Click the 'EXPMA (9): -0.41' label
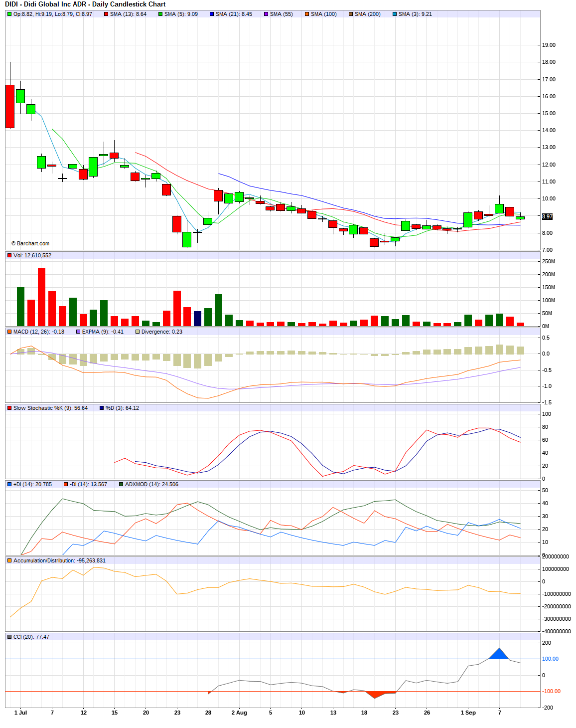This screenshot has width=576, height=728. (103, 332)
